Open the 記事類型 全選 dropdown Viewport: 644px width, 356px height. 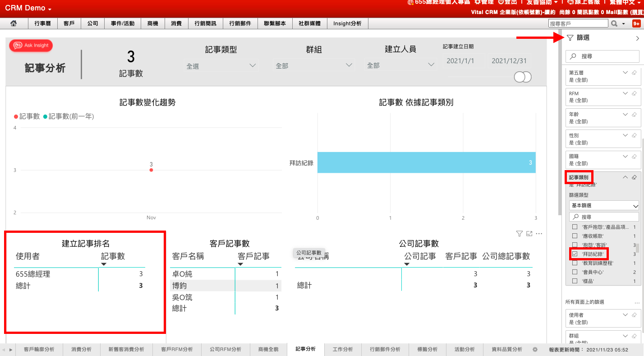tap(221, 66)
